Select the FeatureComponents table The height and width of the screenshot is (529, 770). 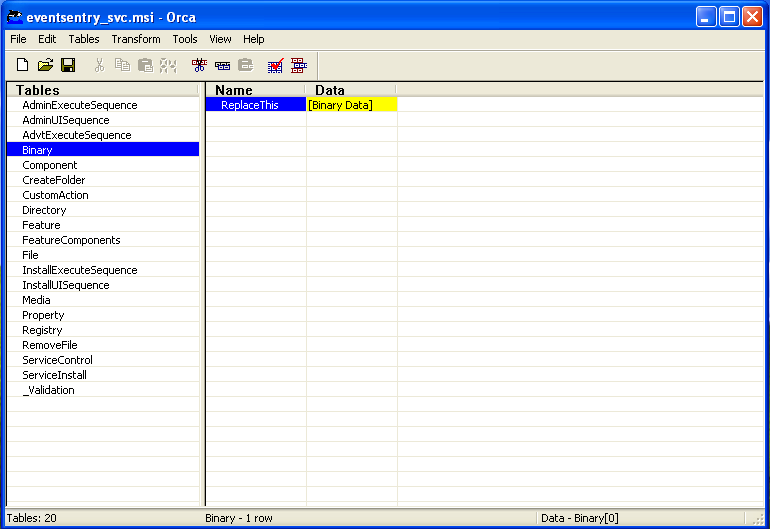[x=103, y=240]
